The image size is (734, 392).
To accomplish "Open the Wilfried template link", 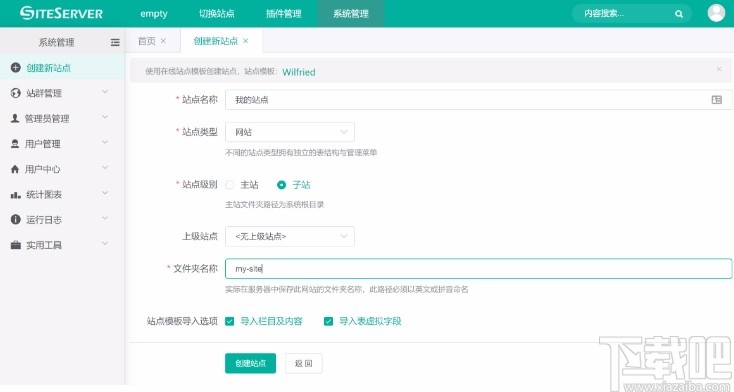I will pos(299,72).
